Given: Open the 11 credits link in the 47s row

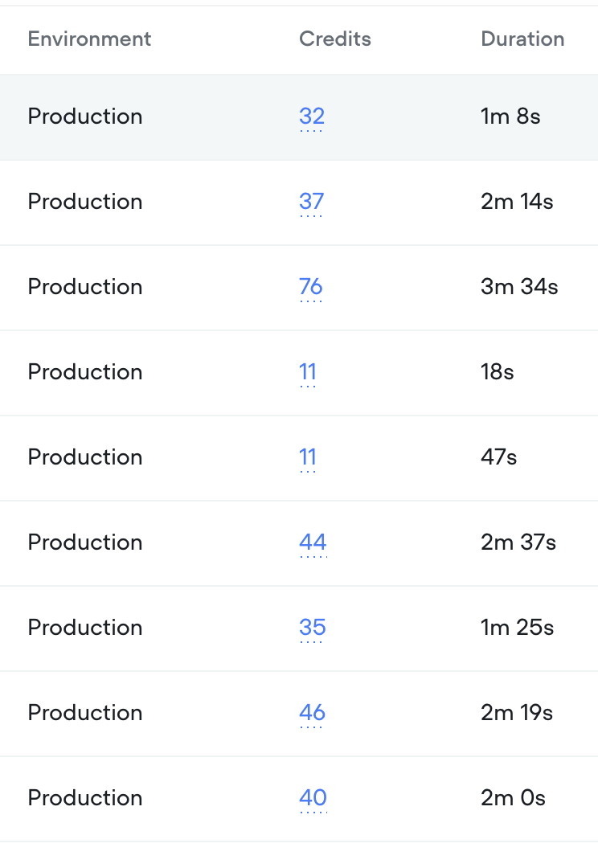Looking at the screenshot, I should [x=308, y=457].
